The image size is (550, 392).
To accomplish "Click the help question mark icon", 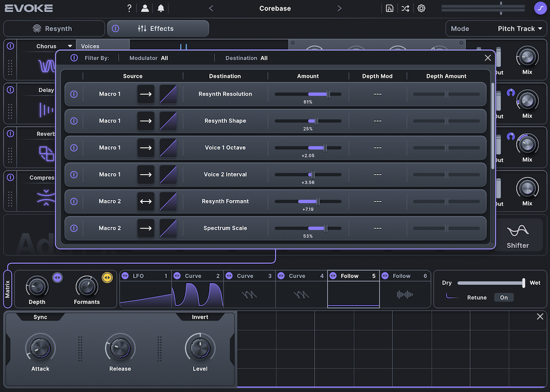I will pos(129,8).
